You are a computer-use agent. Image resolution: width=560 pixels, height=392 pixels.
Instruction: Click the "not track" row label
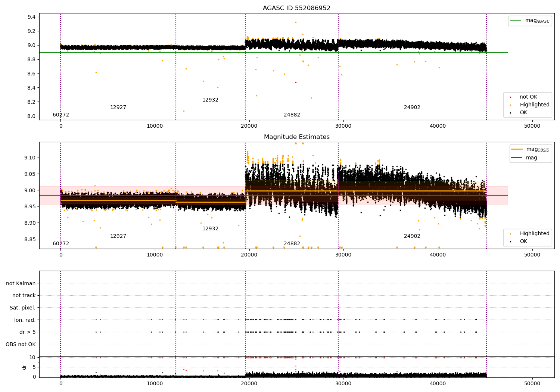[24, 295]
